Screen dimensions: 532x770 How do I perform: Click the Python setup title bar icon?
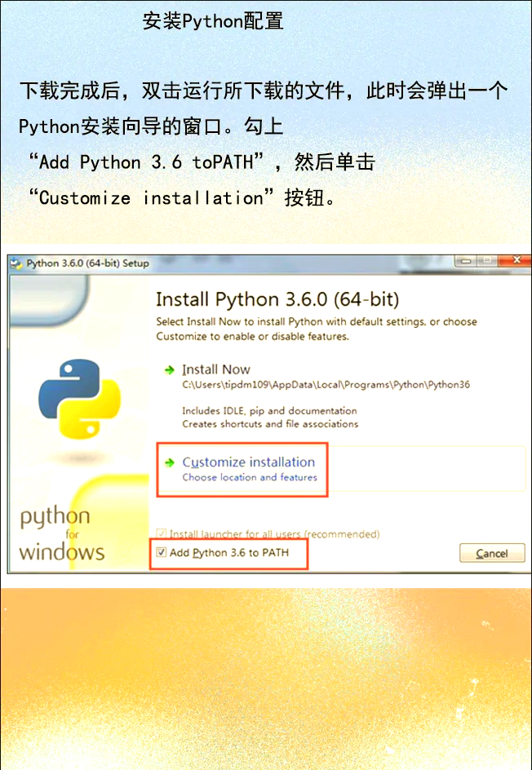16,263
